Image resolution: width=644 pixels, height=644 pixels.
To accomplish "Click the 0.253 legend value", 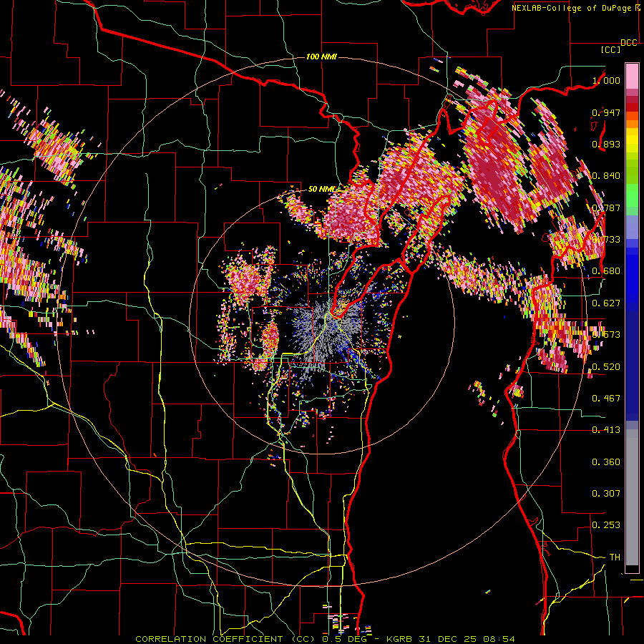I will (x=606, y=525).
